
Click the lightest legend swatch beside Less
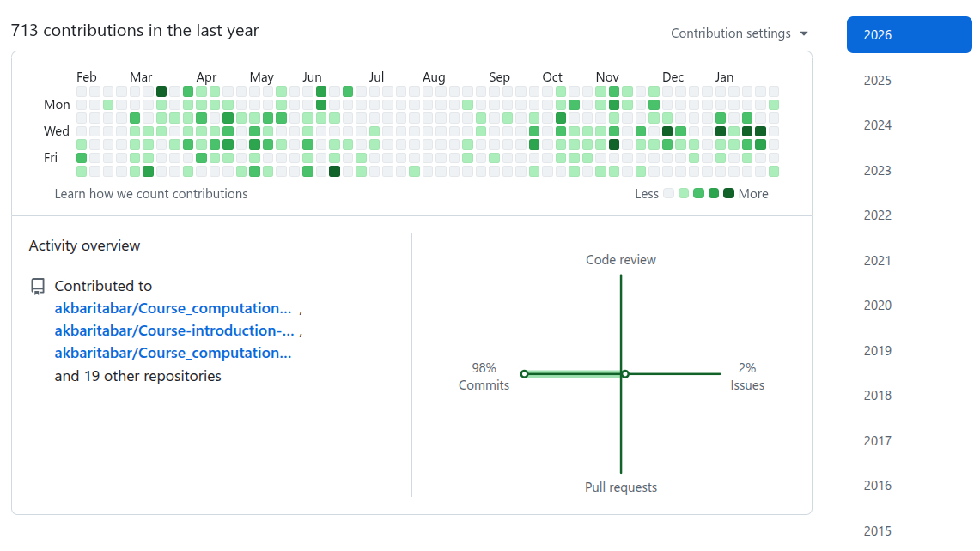(x=668, y=194)
